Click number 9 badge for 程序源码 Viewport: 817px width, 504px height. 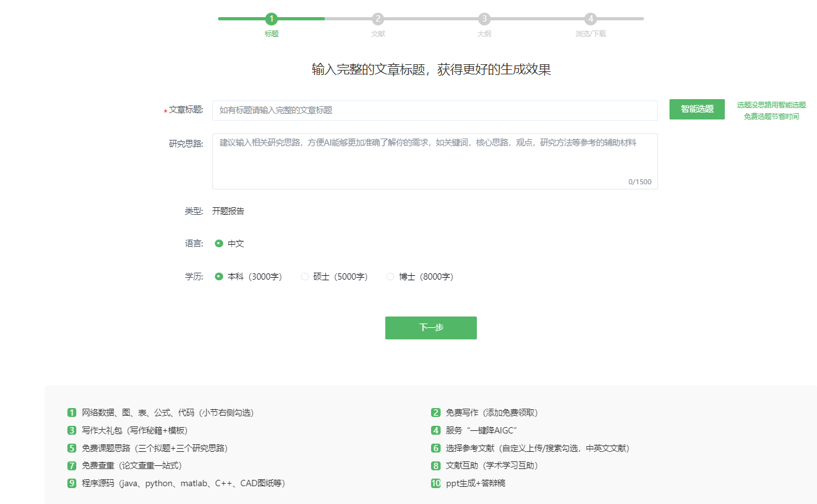click(72, 484)
